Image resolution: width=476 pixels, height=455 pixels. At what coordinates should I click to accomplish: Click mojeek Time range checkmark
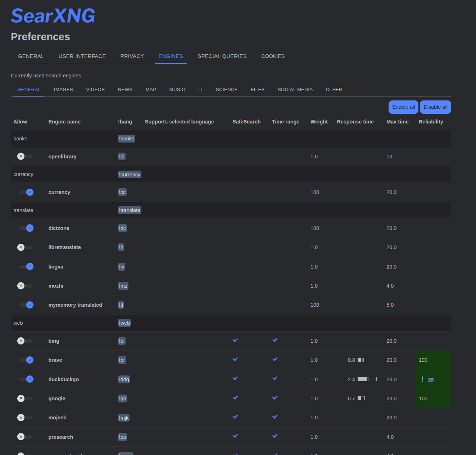[275, 417]
